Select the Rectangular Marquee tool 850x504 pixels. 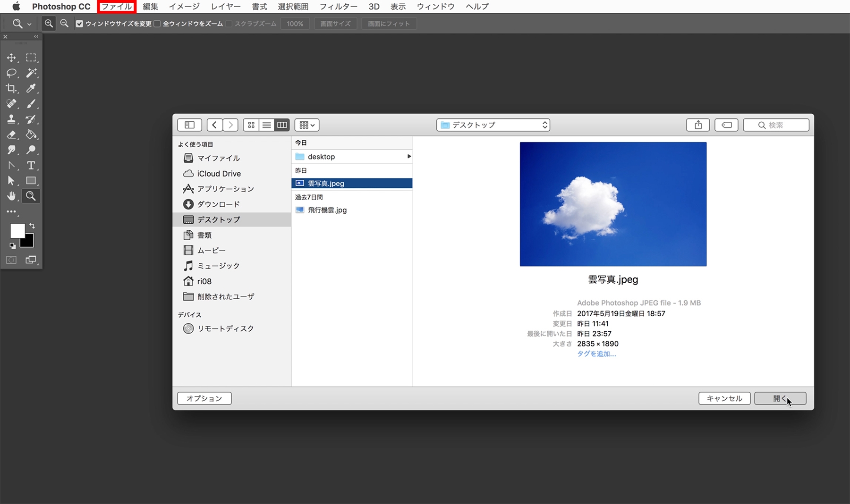31,58
